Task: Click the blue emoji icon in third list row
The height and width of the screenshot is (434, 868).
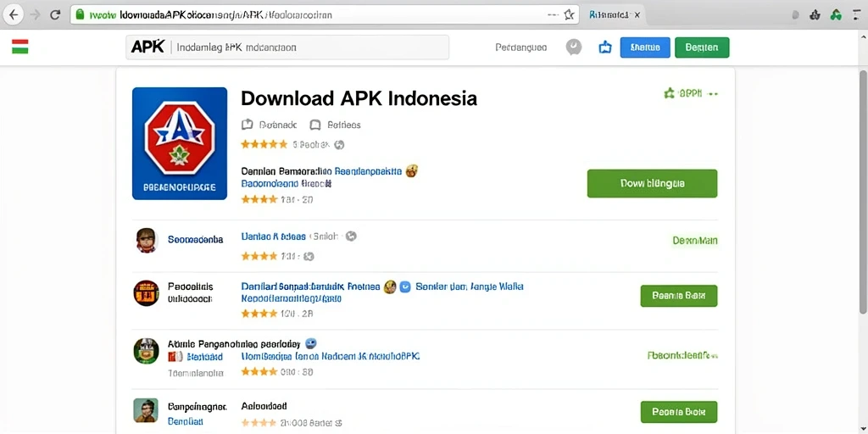Action: click(310, 343)
